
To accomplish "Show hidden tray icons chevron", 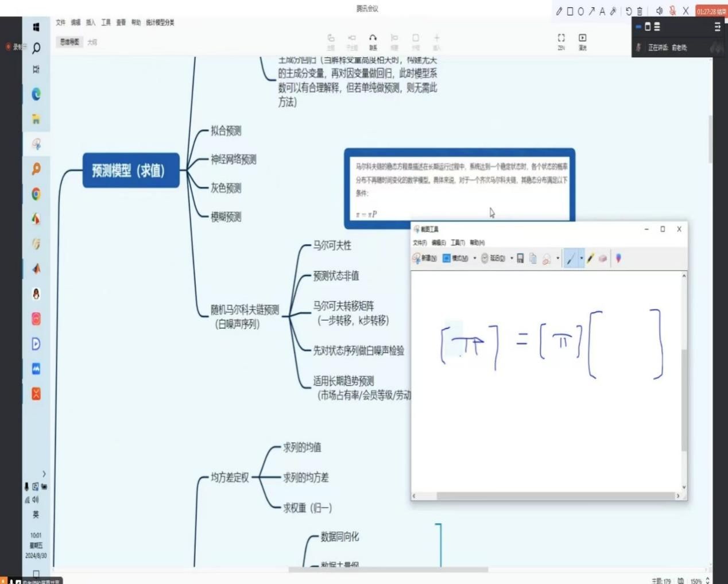I will pos(44,474).
